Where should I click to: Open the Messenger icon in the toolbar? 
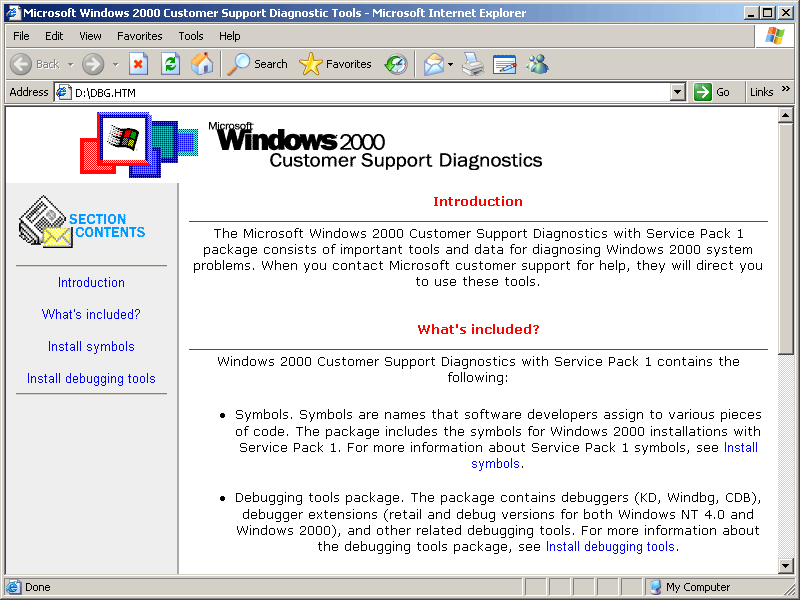pyautogui.click(x=538, y=64)
